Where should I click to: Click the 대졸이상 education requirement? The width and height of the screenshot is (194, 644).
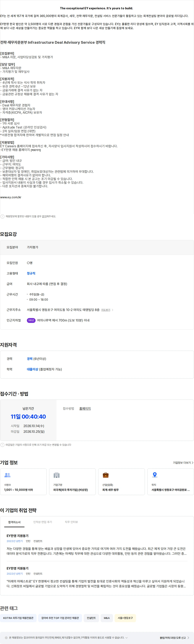(x=33, y=369)
